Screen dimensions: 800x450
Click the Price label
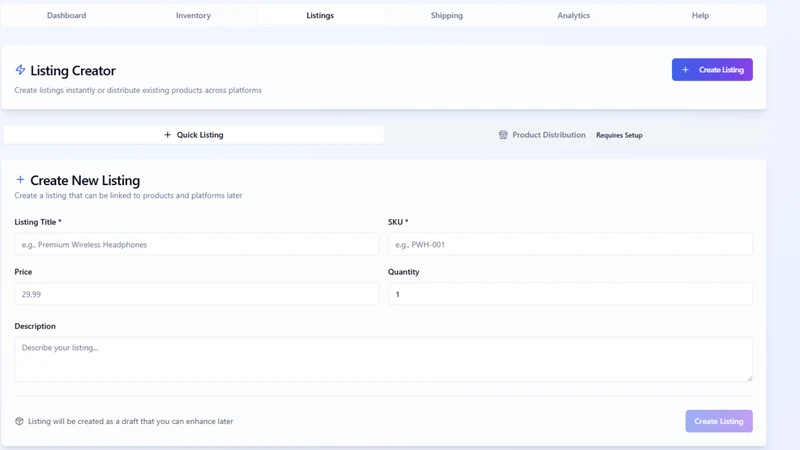click(x=23, y=272)
